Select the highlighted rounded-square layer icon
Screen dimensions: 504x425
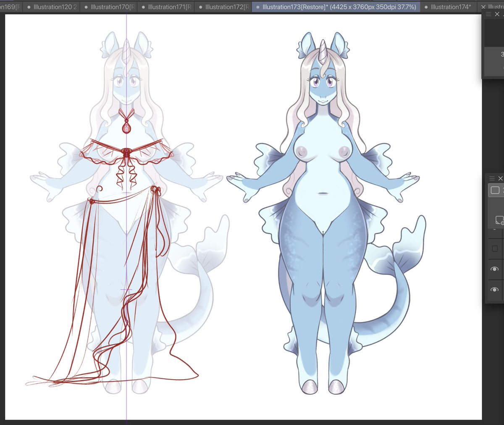pyautogui.click(x=495, y=190)
